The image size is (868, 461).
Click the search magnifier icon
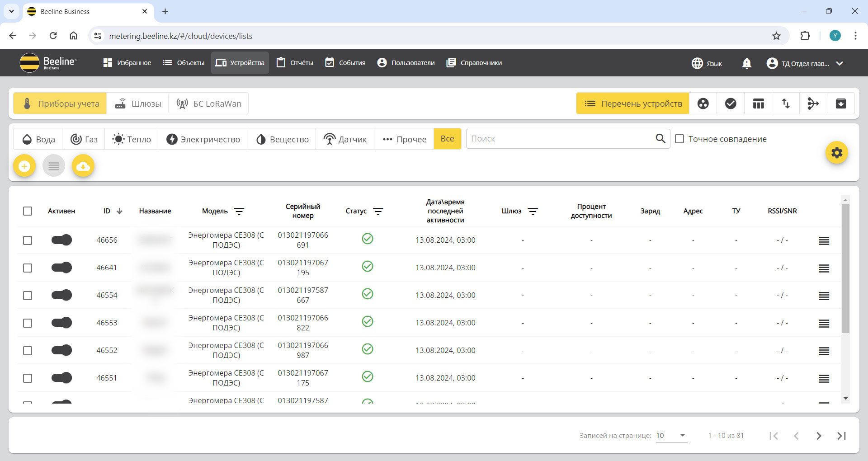pos(660,139)
